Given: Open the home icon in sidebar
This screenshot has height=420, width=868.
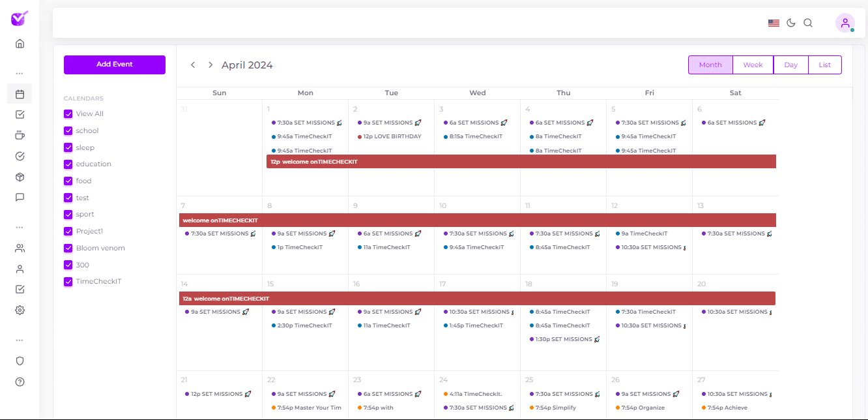Looking at the screenshot, I should (x=20, y=44).
